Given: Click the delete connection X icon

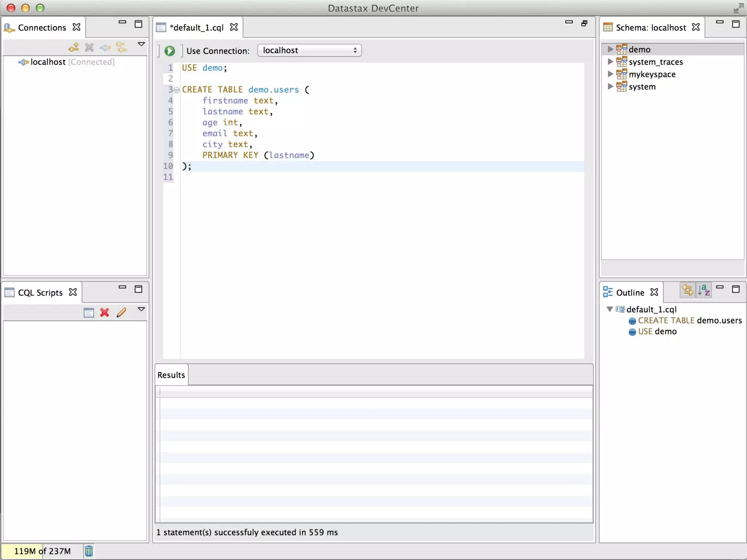Looking at the screenshot, I should click(89, 47).
